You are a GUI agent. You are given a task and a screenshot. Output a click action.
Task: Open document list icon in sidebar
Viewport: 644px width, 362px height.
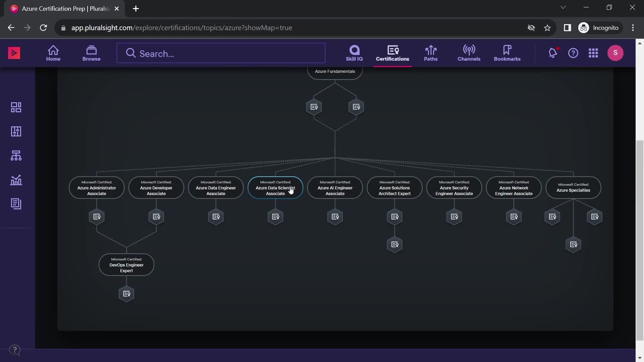16,204
